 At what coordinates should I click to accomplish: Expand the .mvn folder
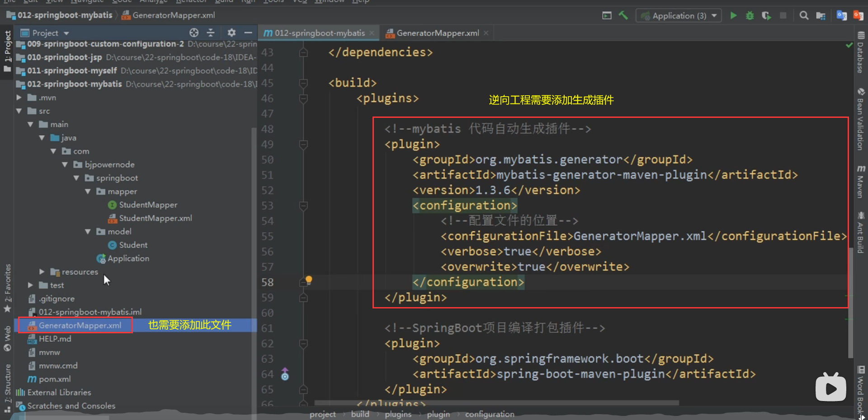[19, 98]
